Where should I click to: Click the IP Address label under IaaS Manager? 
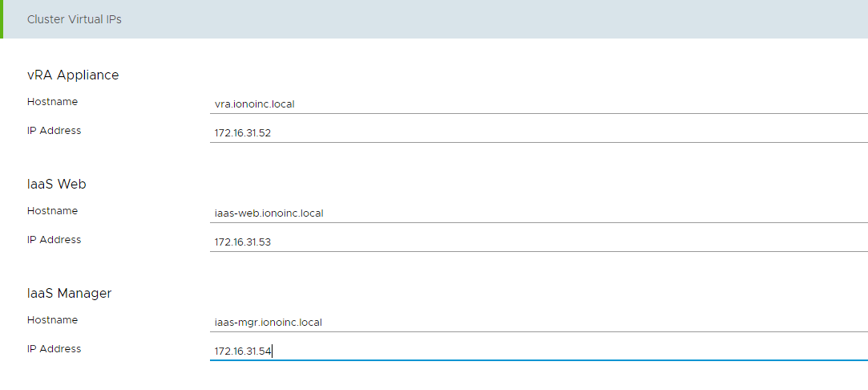pos(54,349)
